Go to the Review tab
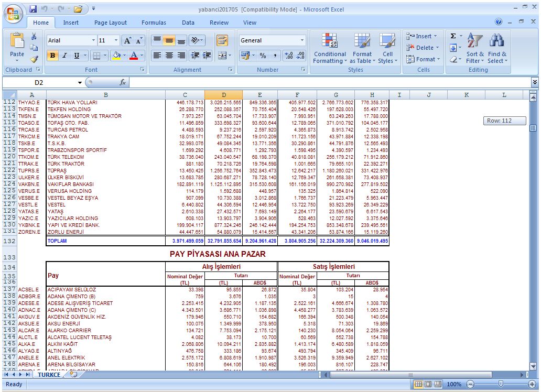Screen dimensions: 541x392 point(219,23)
